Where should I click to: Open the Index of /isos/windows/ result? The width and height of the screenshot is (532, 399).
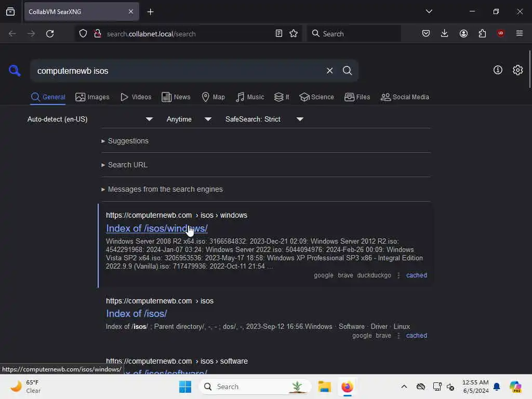(x=157, y=229)
